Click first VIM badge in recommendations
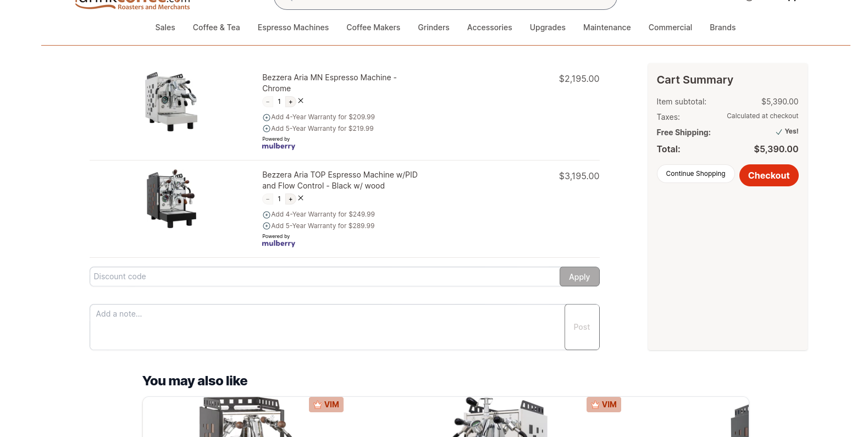This screenshot has height=437, width=868. click(x=326, y=405)
